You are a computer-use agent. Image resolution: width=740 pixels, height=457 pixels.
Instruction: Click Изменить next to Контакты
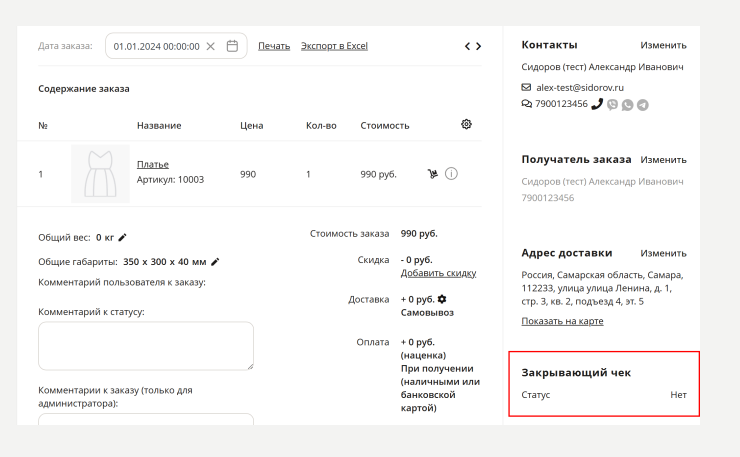click(x=663, y=45)
